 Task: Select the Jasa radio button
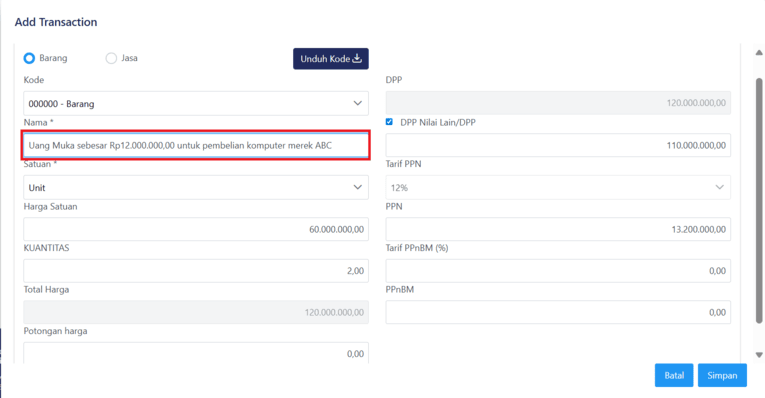tap(111, 58)
